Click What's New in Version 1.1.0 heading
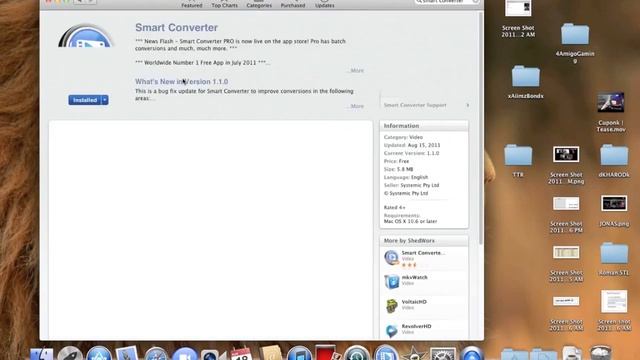Viewport: 640px width, 360px height. coord(182,82)
